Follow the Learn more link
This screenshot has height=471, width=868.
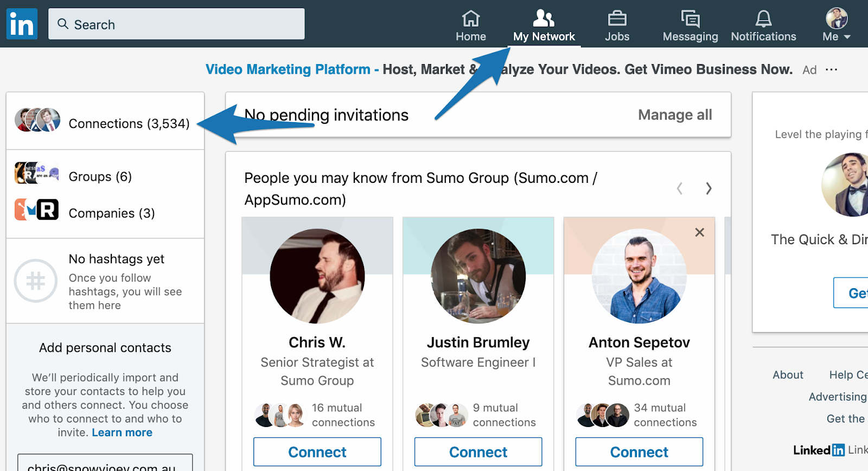122,432
